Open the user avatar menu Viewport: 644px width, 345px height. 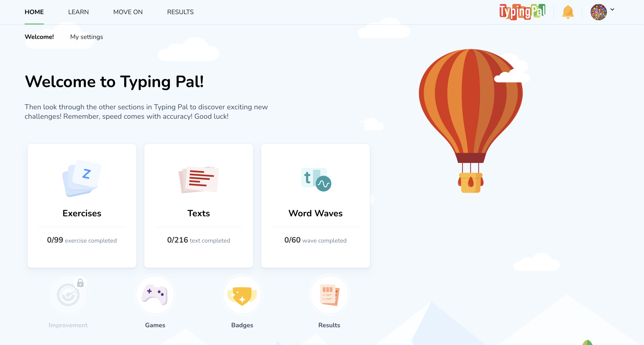coord(599,12)
